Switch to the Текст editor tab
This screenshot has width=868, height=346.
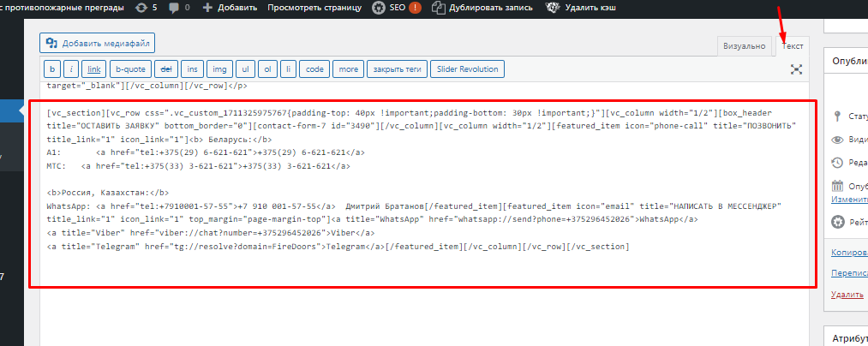(x=792, y=46)
